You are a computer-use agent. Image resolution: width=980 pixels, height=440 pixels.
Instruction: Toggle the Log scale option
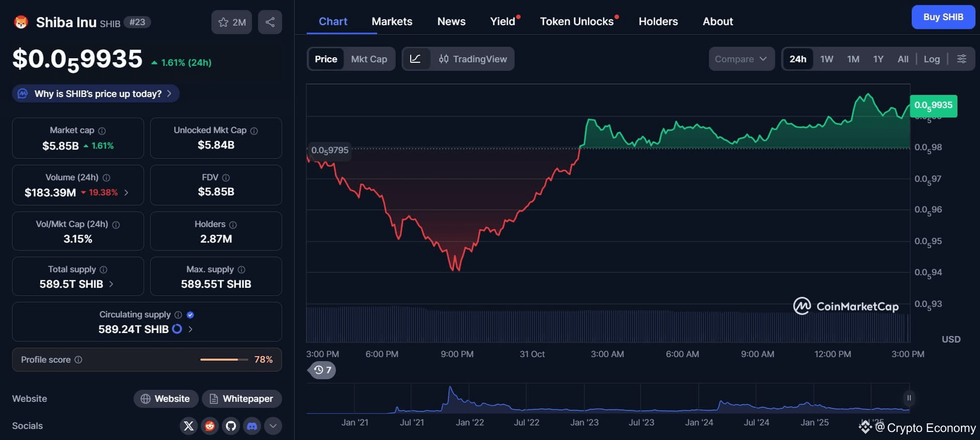pyautogui.click(x=931, y=59)
